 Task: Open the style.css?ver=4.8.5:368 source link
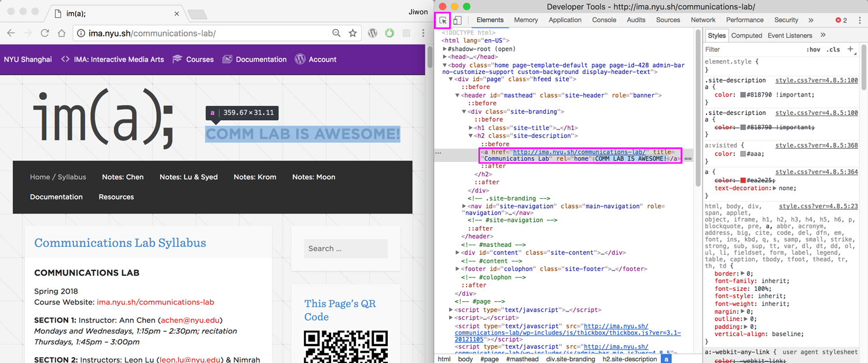click(816, 146)
